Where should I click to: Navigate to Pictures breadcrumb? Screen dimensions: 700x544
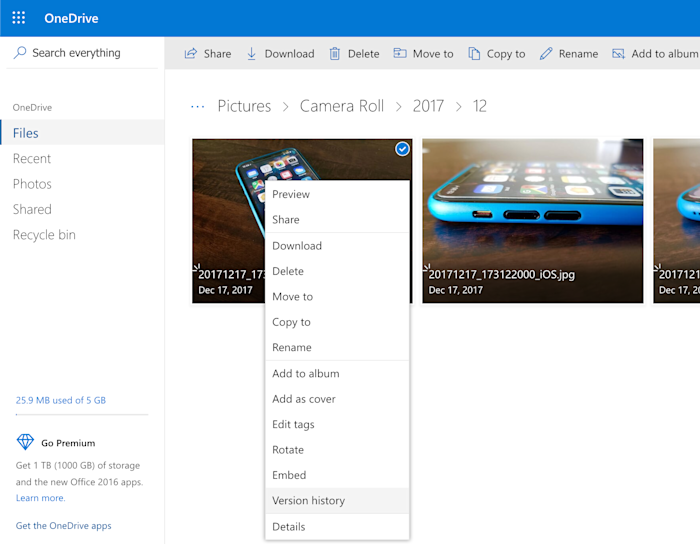click(x=244, y=106)
